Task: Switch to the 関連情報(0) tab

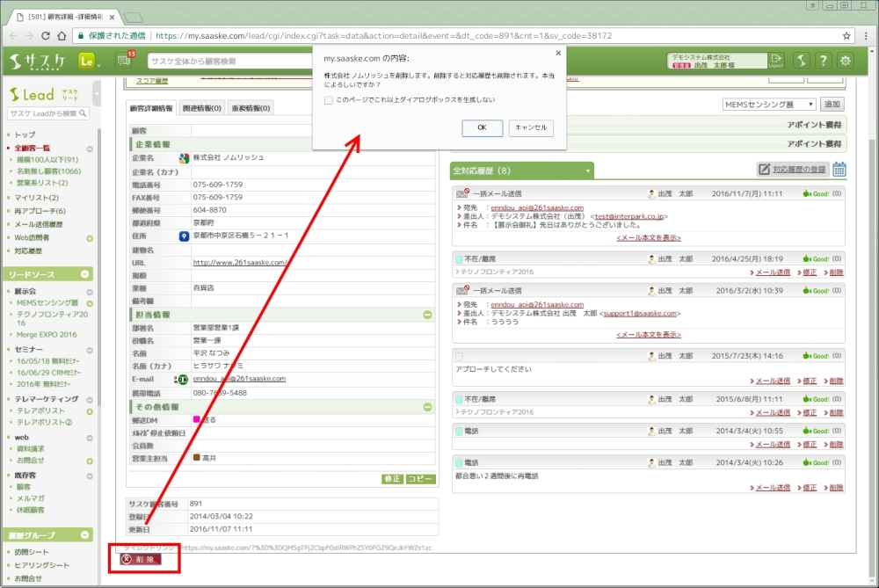Action: [202, 108]
